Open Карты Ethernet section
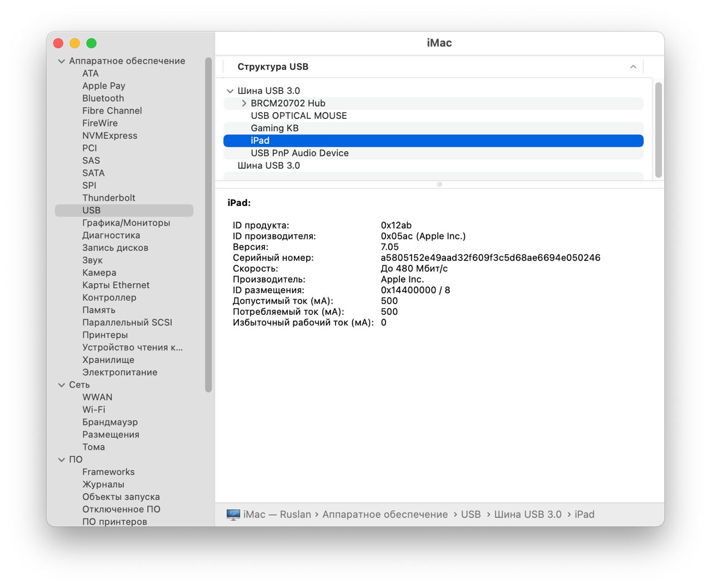The height and width of the screenshot is (588, 711). [116, 285]
